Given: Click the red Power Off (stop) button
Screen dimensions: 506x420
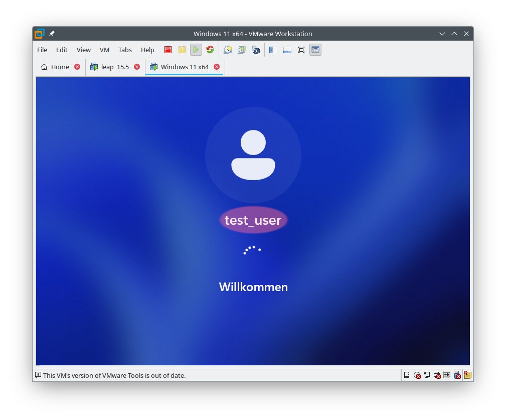Looking at the screenshot, I should (168, 50).
